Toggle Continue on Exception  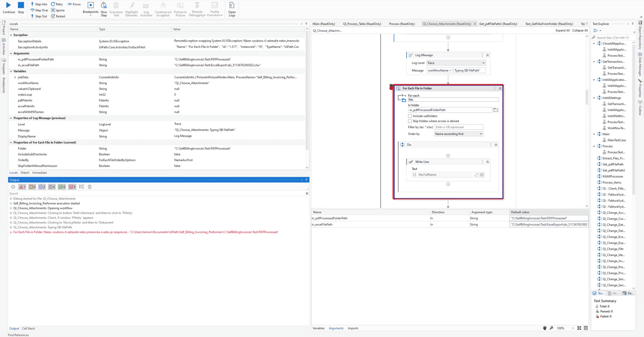[x=163, y=9]
